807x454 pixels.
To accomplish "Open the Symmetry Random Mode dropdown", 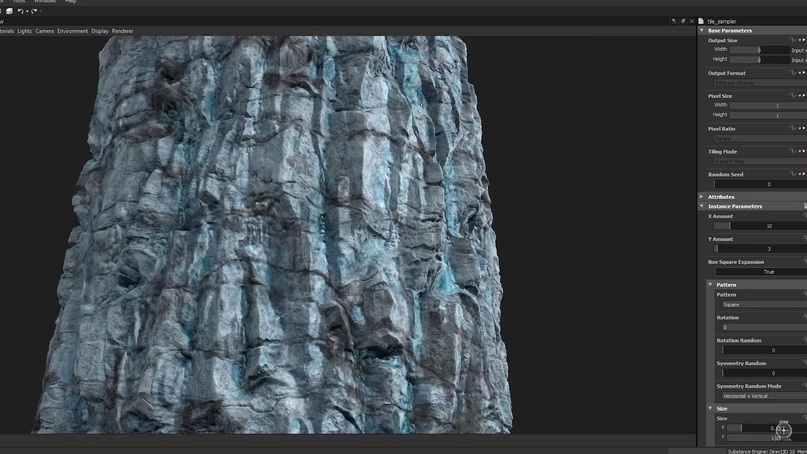I will pos(764,396).
